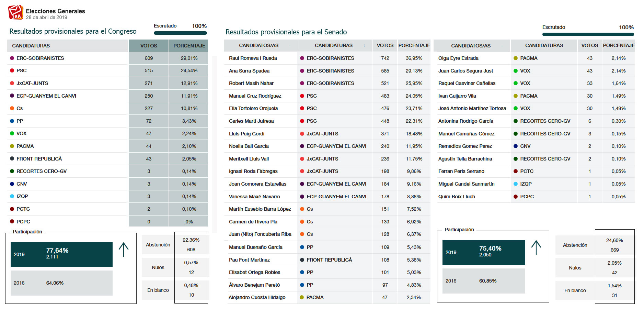Click the Congreso Abstención label
The height and width of the screenshot is (309, 644).
point(158,245)
